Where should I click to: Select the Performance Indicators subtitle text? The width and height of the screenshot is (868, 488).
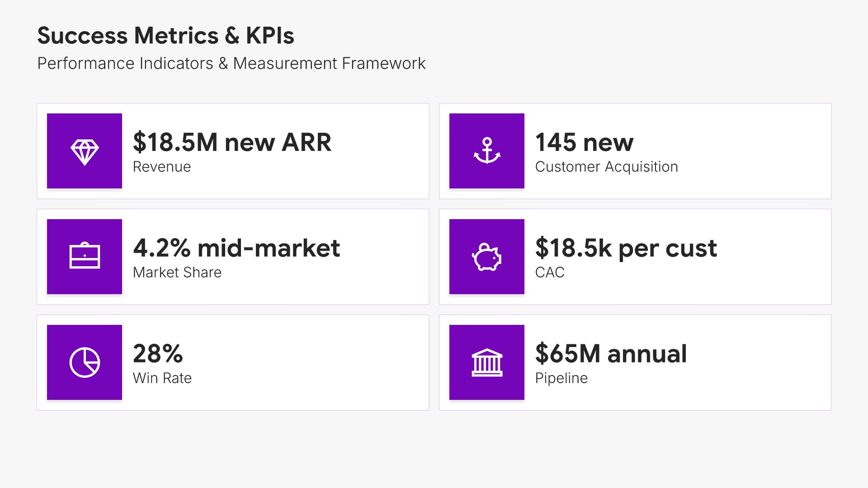click(x=231, y=64)
